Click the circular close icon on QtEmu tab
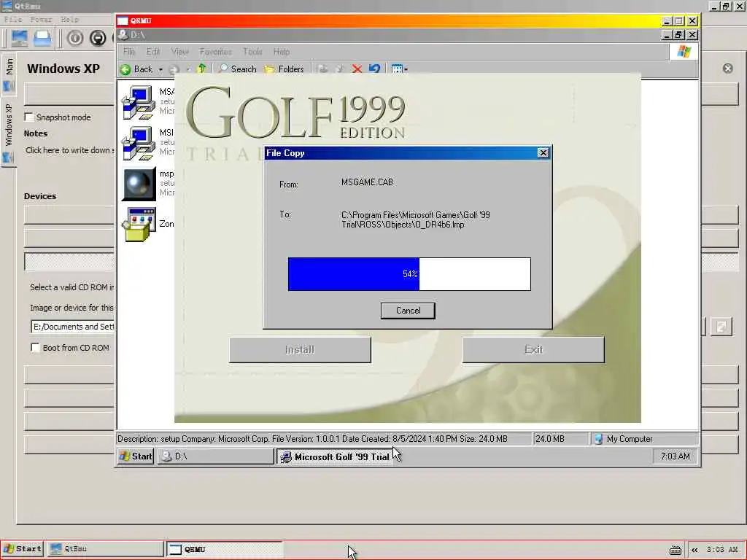The width and height of the screenshot is (747, 560). [727, 69]
